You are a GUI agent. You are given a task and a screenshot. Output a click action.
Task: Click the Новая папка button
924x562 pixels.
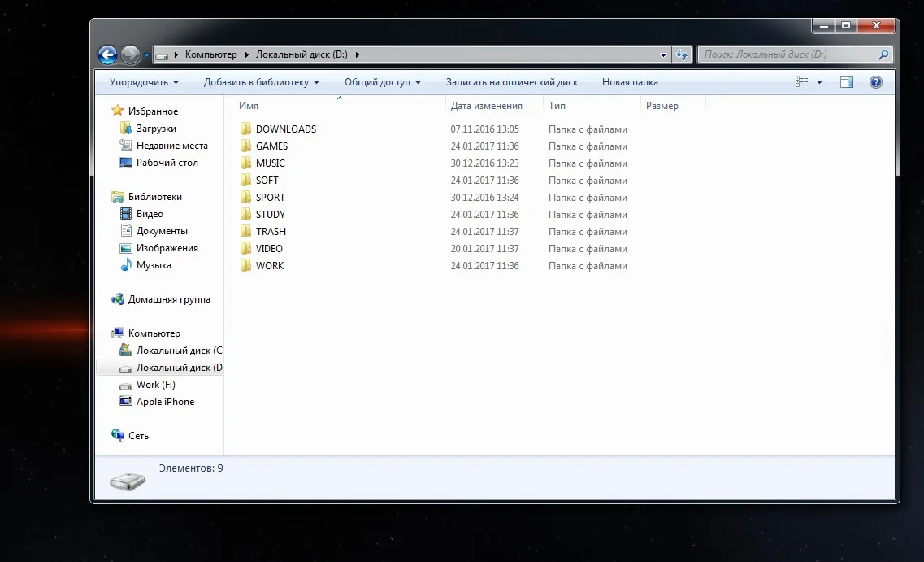point(630,82)
